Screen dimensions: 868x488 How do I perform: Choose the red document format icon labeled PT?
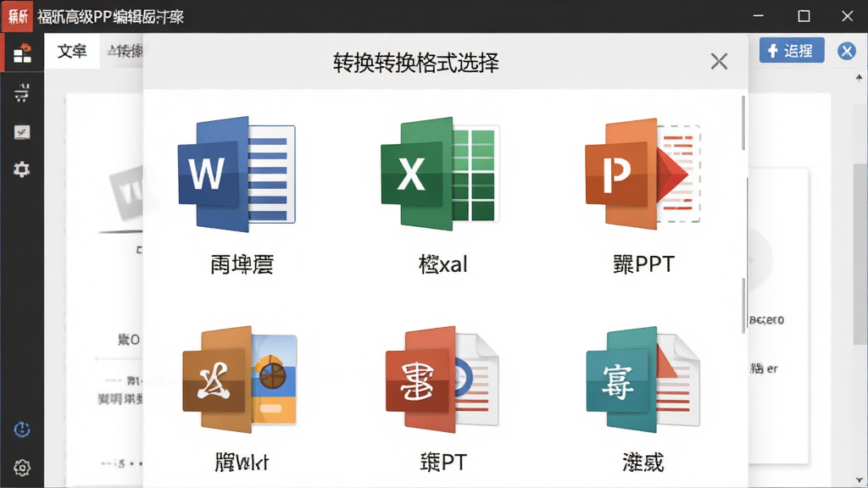point(442,380)
